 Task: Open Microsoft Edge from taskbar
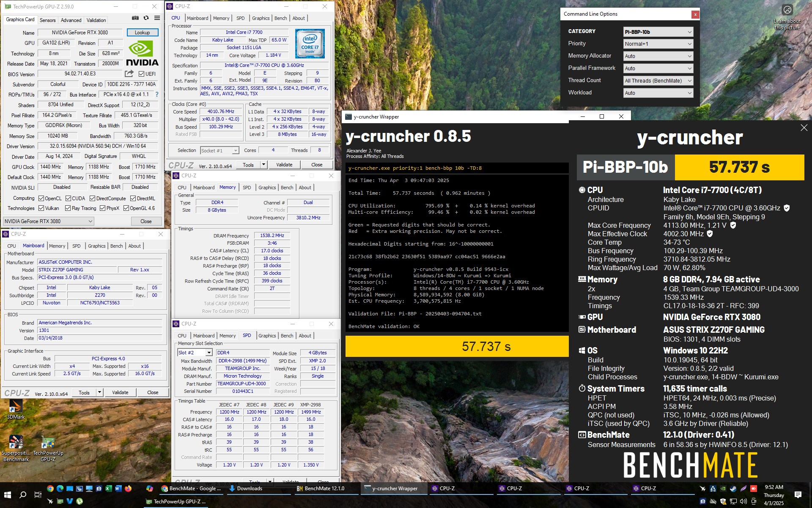60,489
